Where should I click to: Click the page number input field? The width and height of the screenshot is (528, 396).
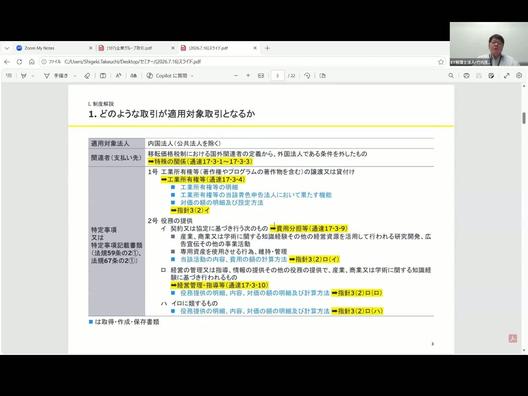coord(278,76)
